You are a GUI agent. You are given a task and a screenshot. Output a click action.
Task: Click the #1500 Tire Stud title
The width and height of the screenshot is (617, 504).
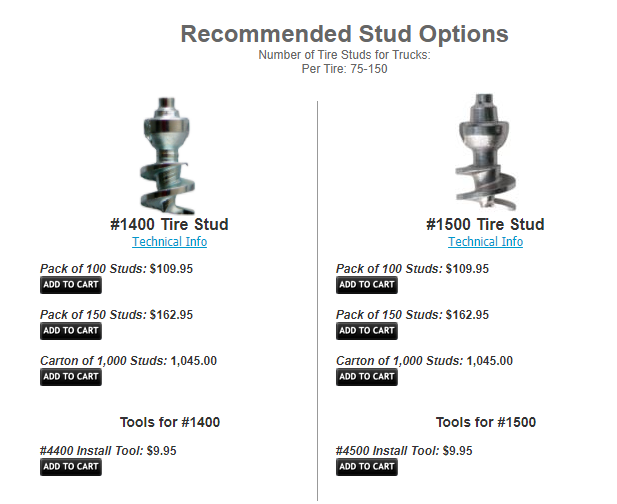point(485,224)
